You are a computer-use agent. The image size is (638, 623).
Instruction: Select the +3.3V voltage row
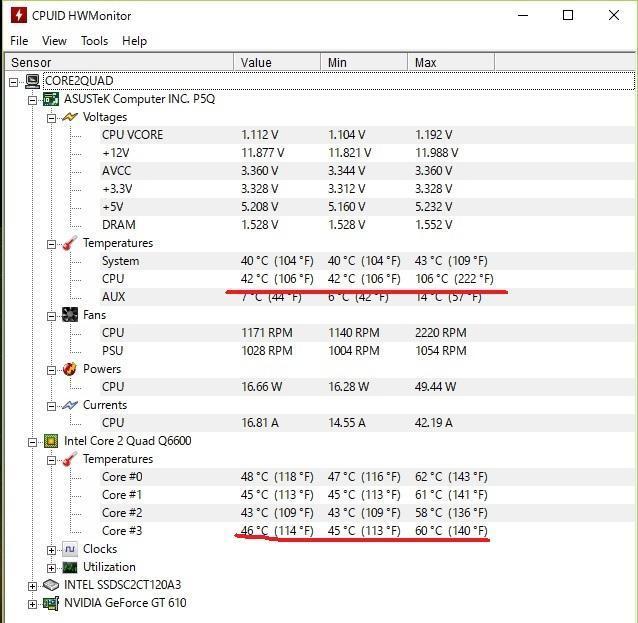click(368, 189)
